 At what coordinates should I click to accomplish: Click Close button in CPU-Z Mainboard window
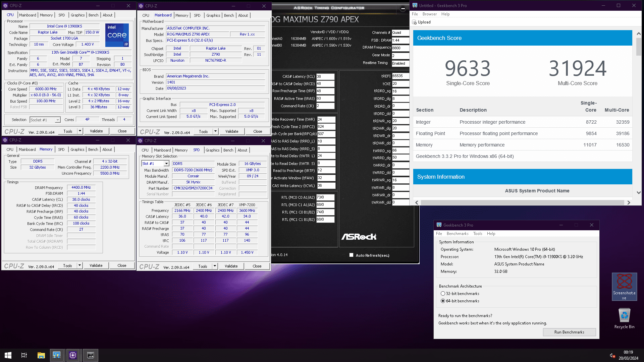click(258, 131)
